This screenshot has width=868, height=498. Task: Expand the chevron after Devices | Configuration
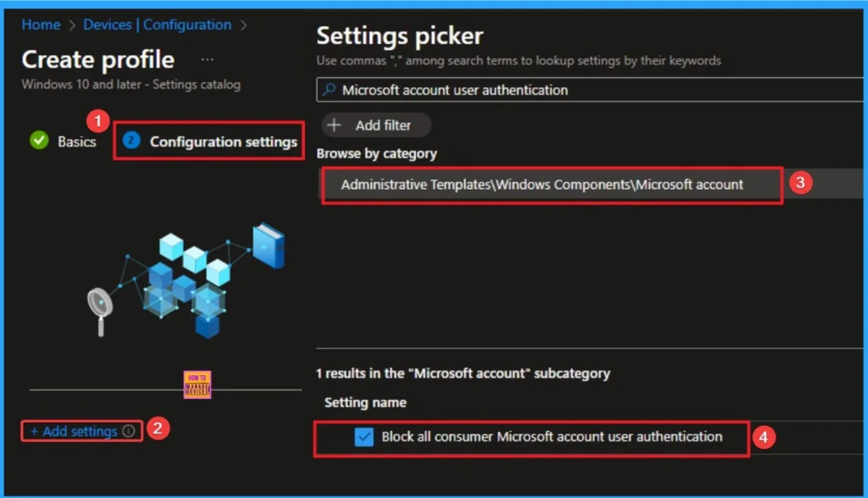242,25
